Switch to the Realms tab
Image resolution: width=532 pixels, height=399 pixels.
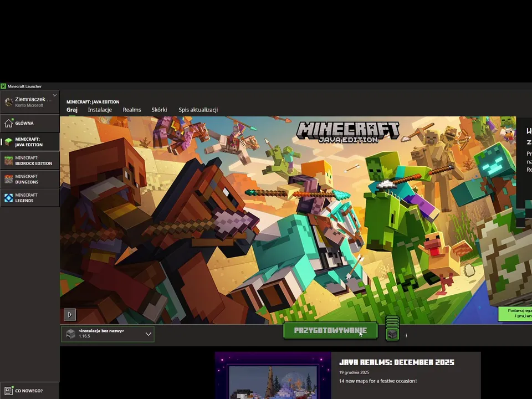click(132, 110)
